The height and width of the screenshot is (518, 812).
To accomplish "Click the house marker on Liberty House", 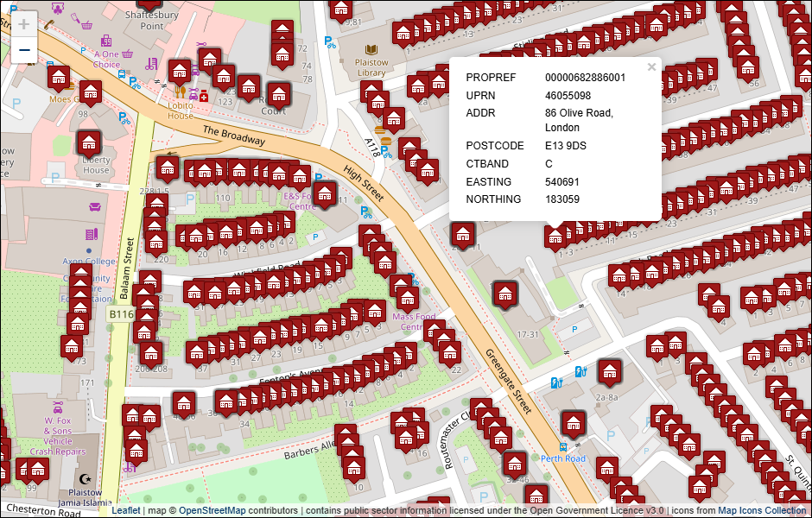I will [x=89, y=142].
